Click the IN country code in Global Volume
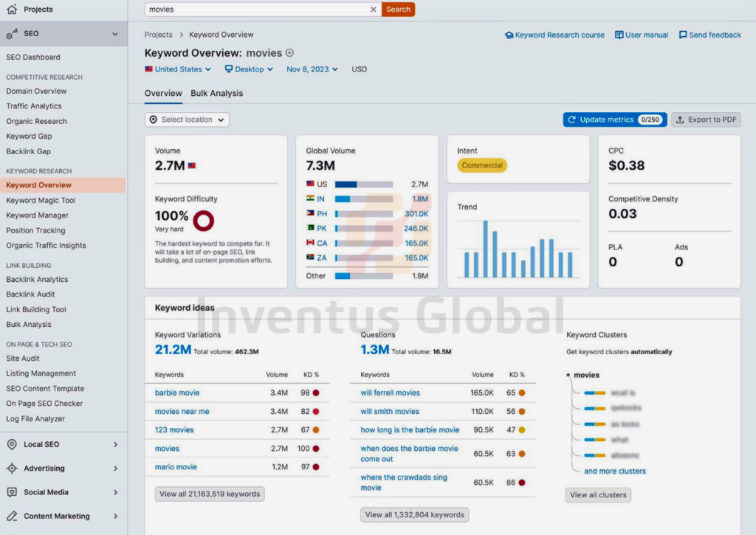 [320, 199]
